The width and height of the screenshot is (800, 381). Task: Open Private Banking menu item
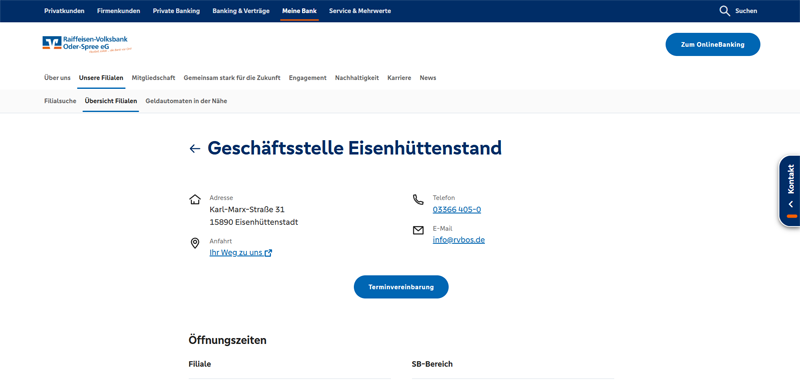pyautogui.click(x=177, y=11)
